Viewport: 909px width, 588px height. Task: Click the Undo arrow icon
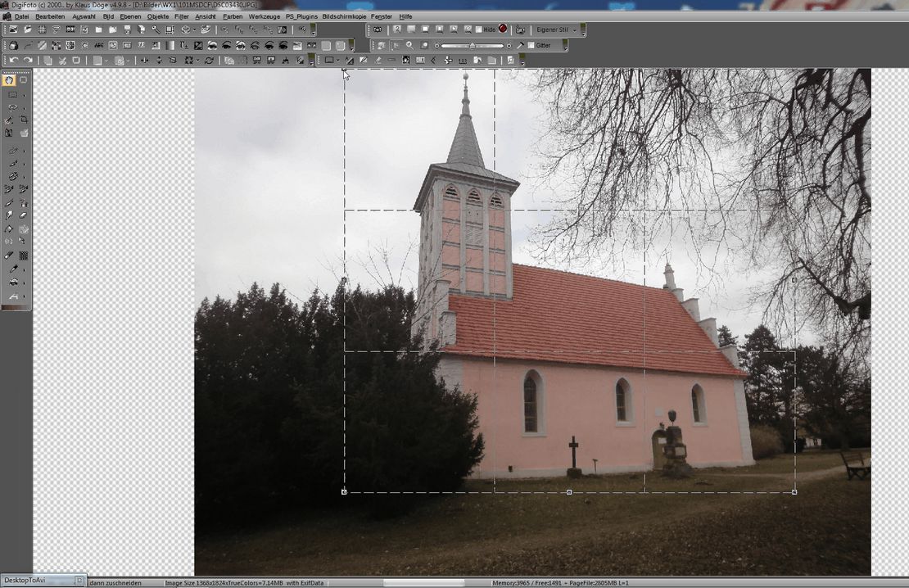point(13,61)
